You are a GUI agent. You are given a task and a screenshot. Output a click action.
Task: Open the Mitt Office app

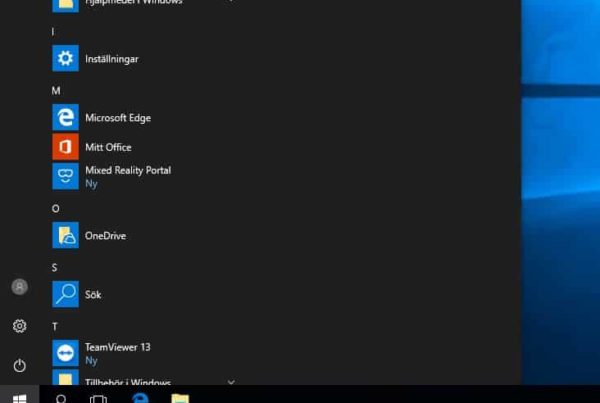107,147
